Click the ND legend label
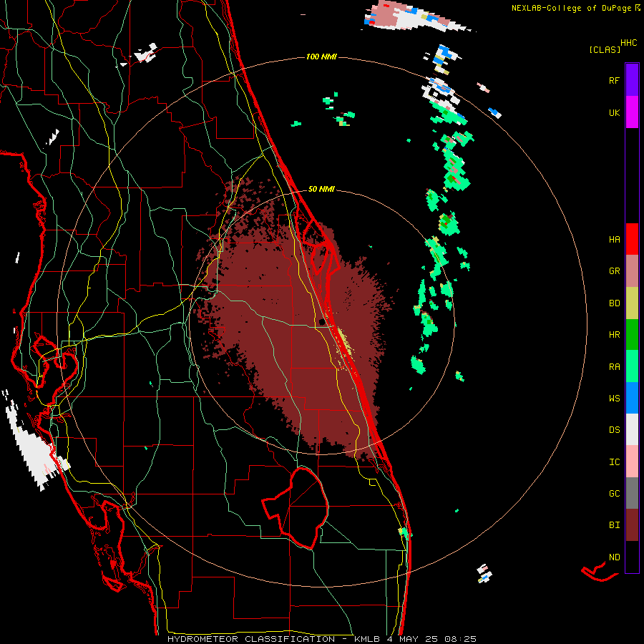Image resolution: width=644 pixels, height=644 pixels. [614, 557]
